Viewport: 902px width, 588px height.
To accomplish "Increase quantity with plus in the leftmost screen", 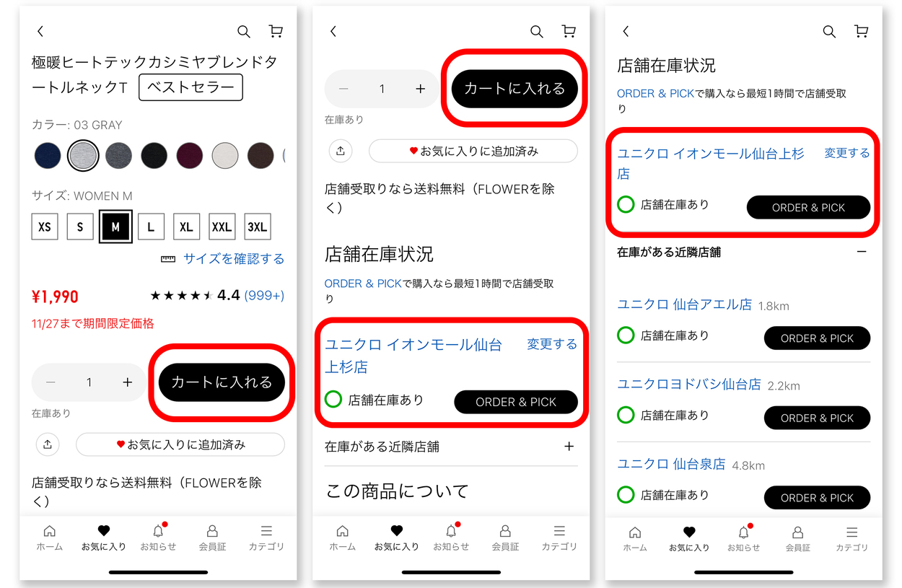I will [x=128, y=382].
